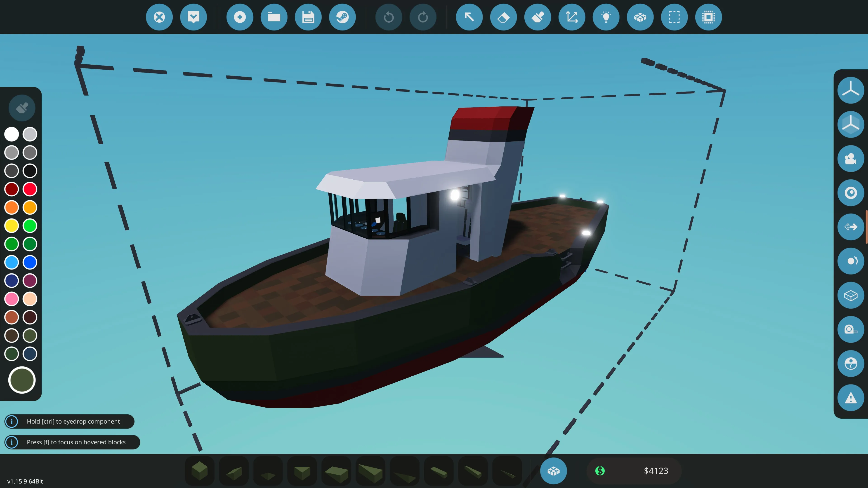Click the $4123 cost display
Image resolution: width=868 pixels, height=488 pixels.
[x=655, y=471]
